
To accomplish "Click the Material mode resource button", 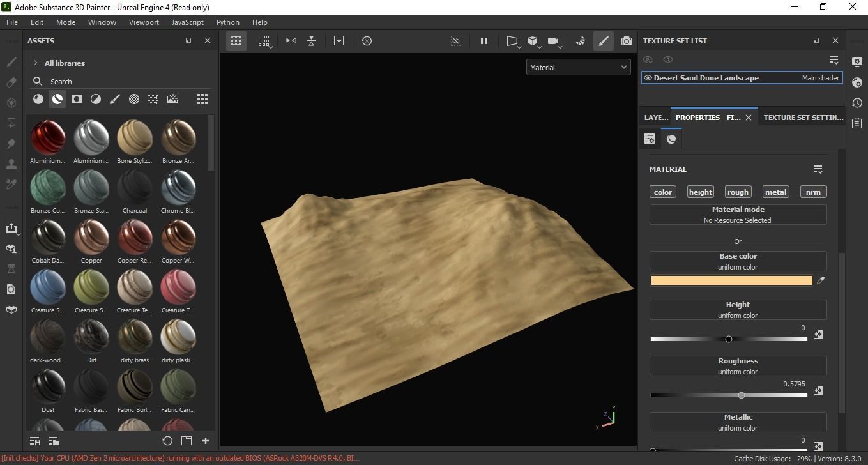I will point(738,215).
